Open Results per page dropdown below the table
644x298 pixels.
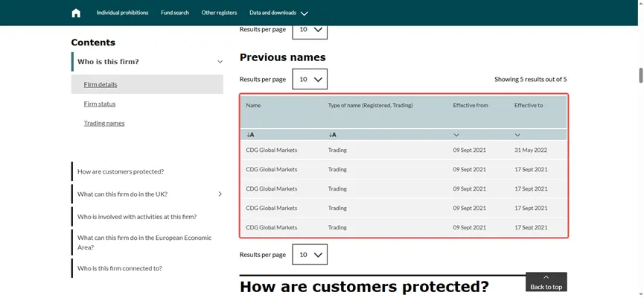[310, 255]
